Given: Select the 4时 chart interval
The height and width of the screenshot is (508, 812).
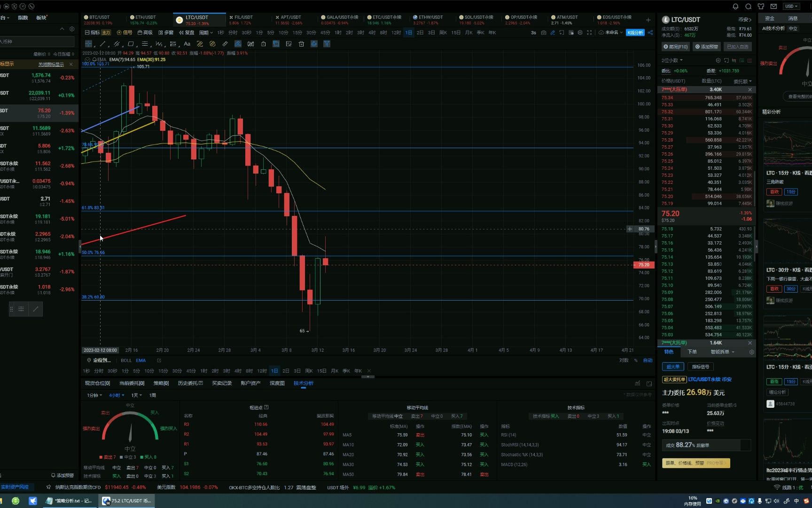Looking at the screenshot, I should [x=372, y=33].
